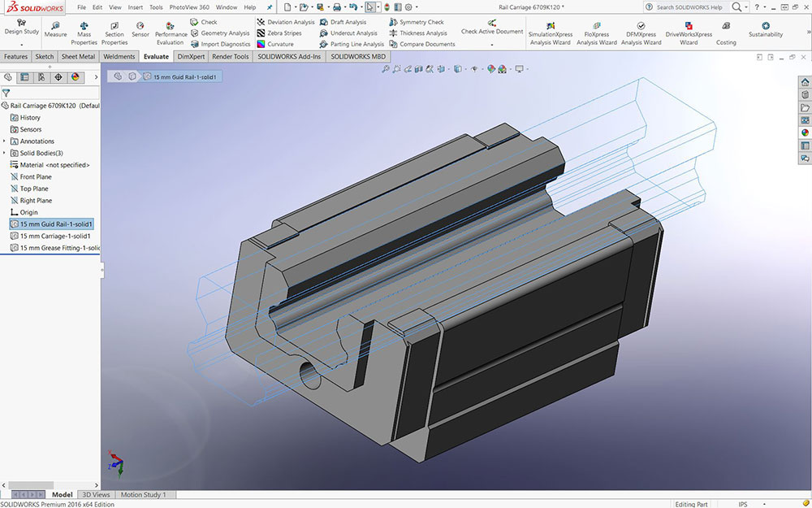Click the Sustainability icon
Viewport: 812px width, 508px height.
click(766, 25)
